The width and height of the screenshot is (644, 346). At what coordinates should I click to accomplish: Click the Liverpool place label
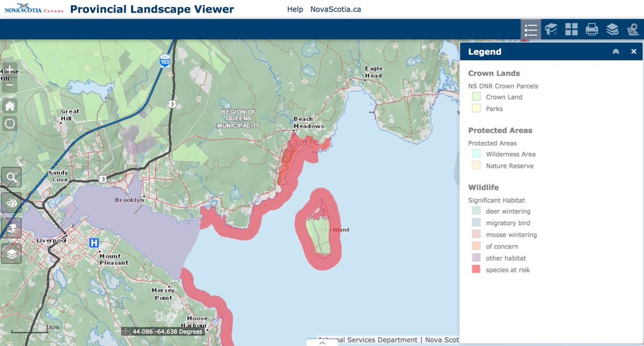click(50, 240)
